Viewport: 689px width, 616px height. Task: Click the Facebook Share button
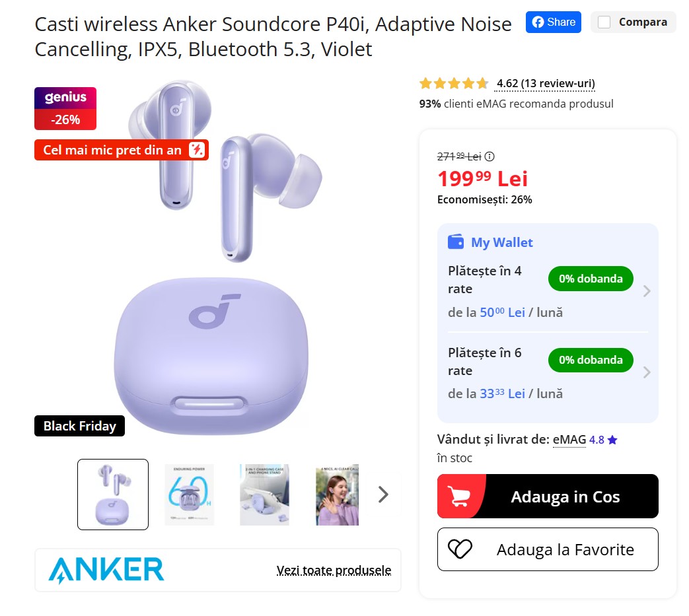click(x=553, y=22)
